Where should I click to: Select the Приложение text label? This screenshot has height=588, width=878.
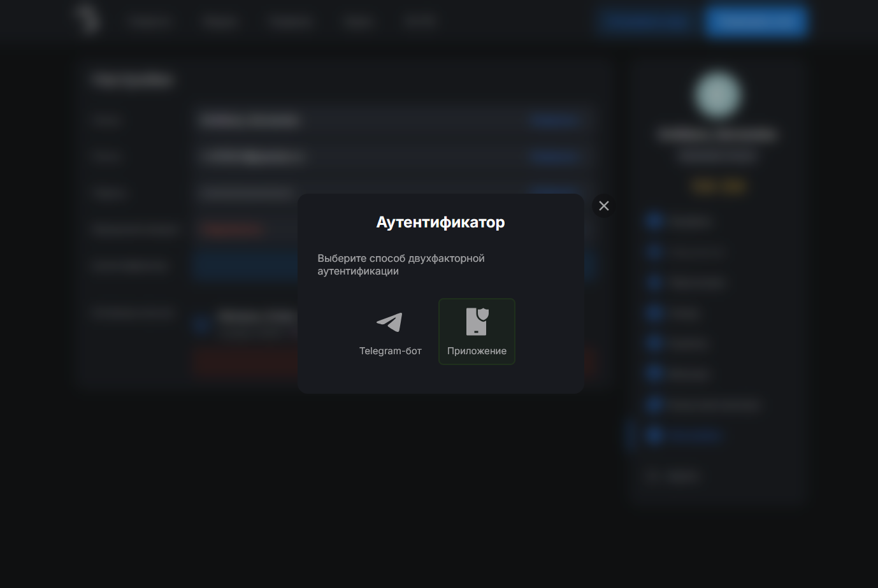pyautogui.click(x=477, y=351)
